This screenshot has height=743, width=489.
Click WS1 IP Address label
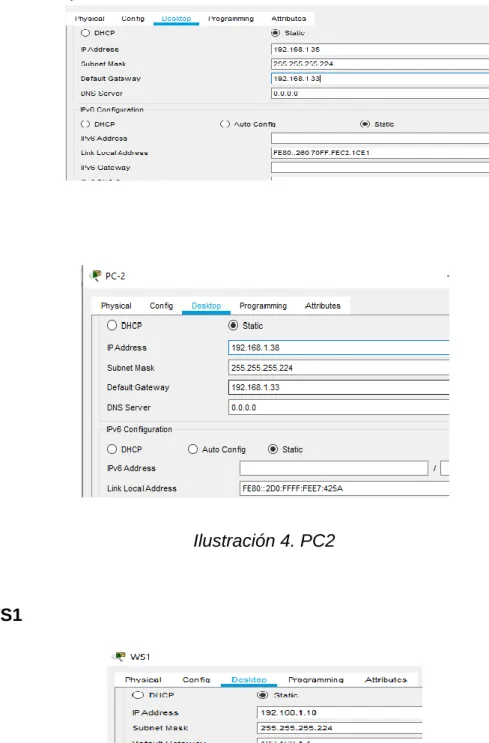click(x=155, y=712)
